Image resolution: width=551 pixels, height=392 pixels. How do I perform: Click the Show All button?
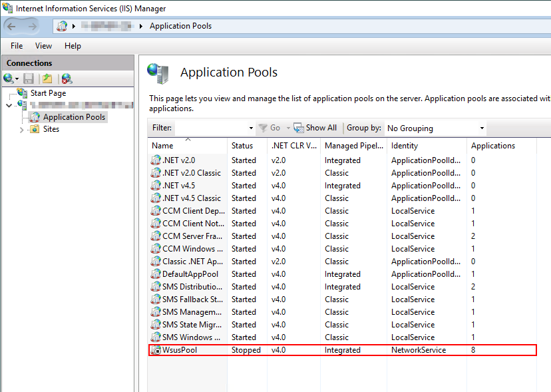click(x=315, y=128)
